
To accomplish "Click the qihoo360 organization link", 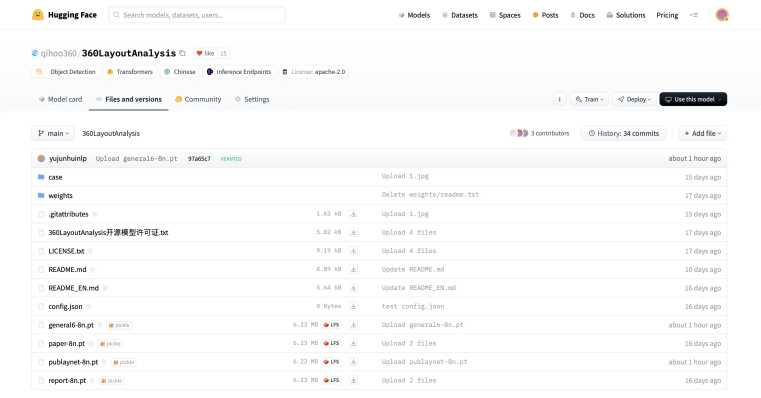I will [58, 53].
